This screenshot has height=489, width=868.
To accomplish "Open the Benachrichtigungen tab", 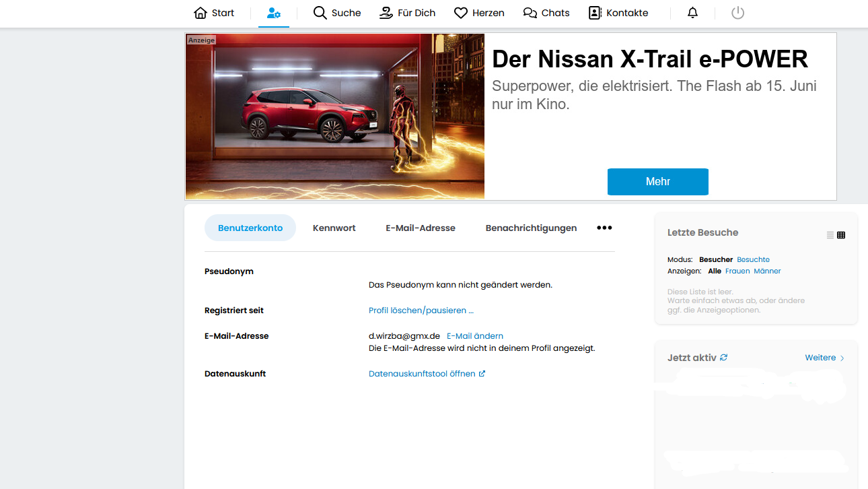I will 531,228.
